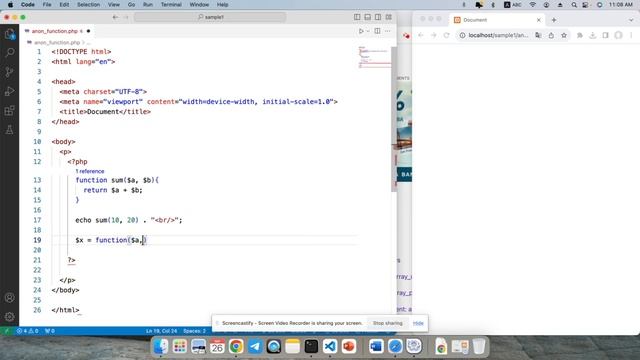Click the Chrome forward button
Screen dimensions: 640x360
433,36
